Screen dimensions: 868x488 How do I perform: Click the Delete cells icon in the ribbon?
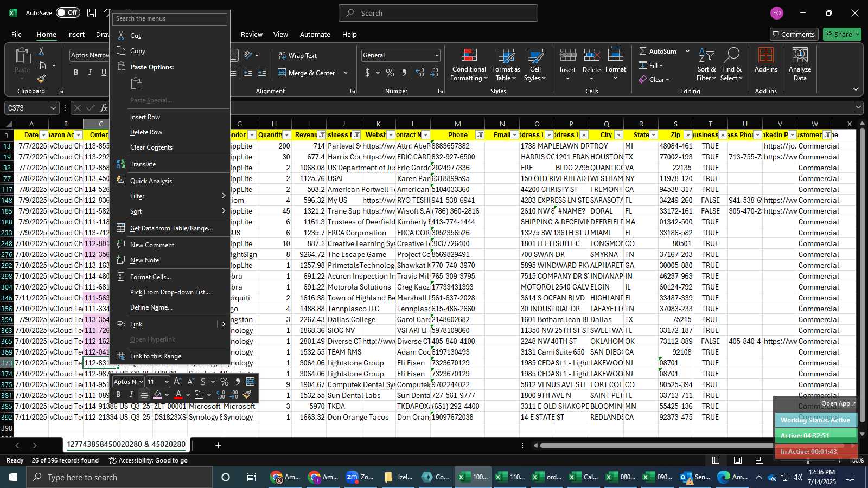[591, 56]
